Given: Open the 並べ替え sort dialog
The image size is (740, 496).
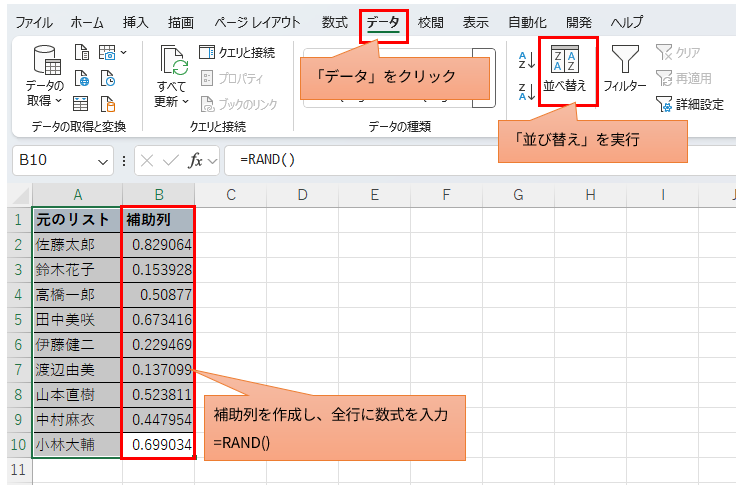Looking at the screenshot, I should [x=565, y=69].
